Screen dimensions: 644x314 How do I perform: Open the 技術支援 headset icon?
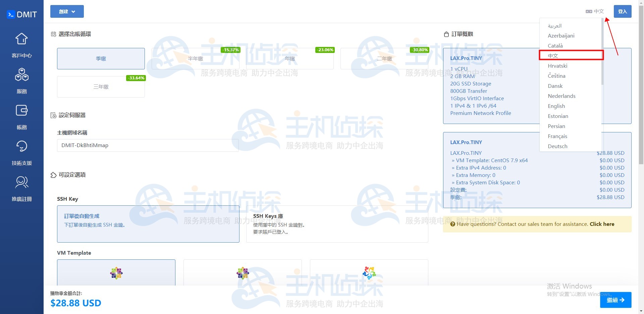coord(21,146)
